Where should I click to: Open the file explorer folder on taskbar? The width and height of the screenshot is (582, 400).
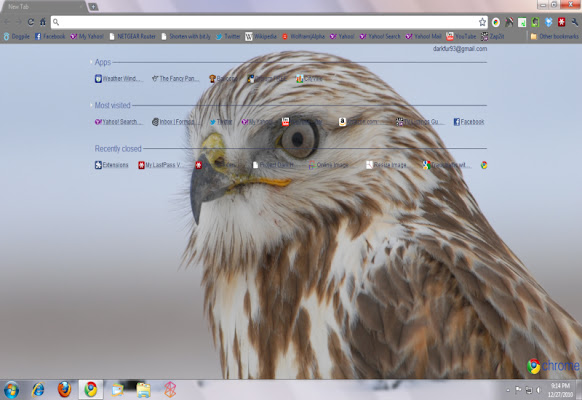tap(144, 390)
